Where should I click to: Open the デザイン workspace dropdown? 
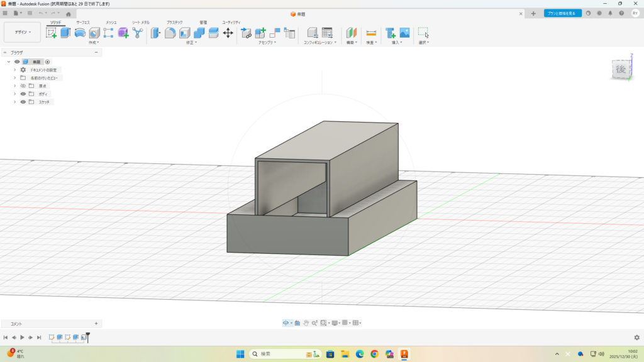point(23,32)
